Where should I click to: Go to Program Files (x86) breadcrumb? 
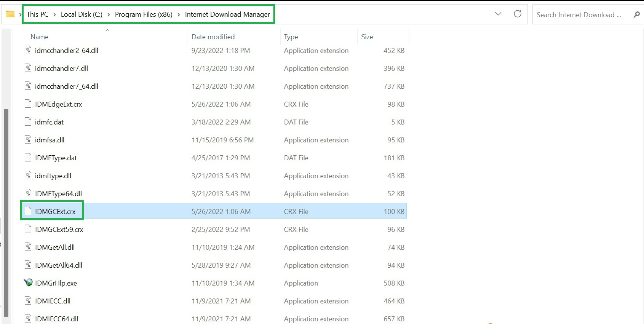[144, 14]
